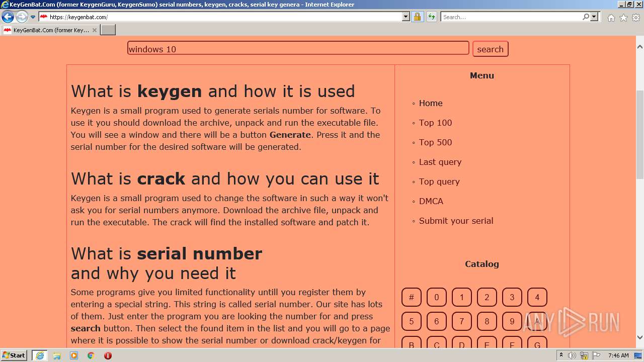Click the 'What is keygen' heading
644x362 pixels.
point(213,91)
